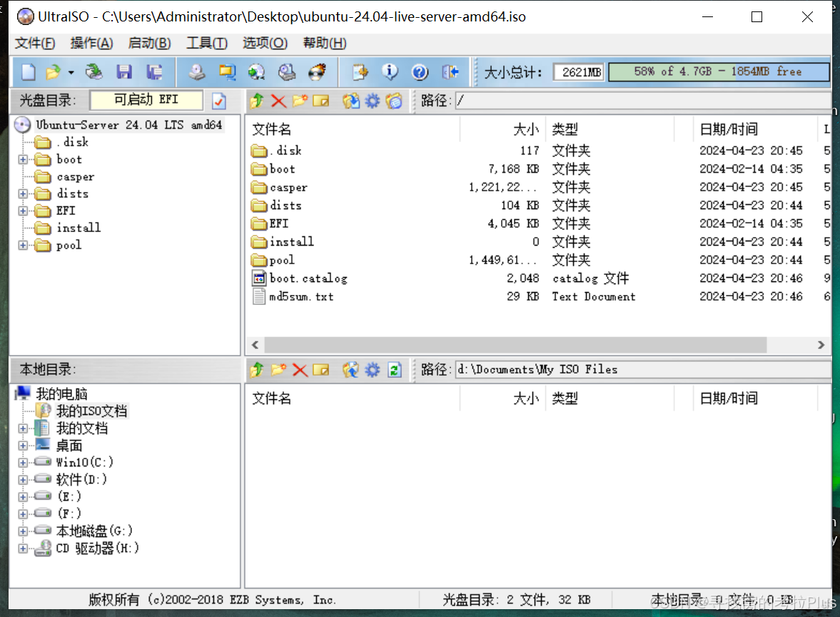
Task: Click the Convert image disc icon
Action: click(x=257, y=72)
